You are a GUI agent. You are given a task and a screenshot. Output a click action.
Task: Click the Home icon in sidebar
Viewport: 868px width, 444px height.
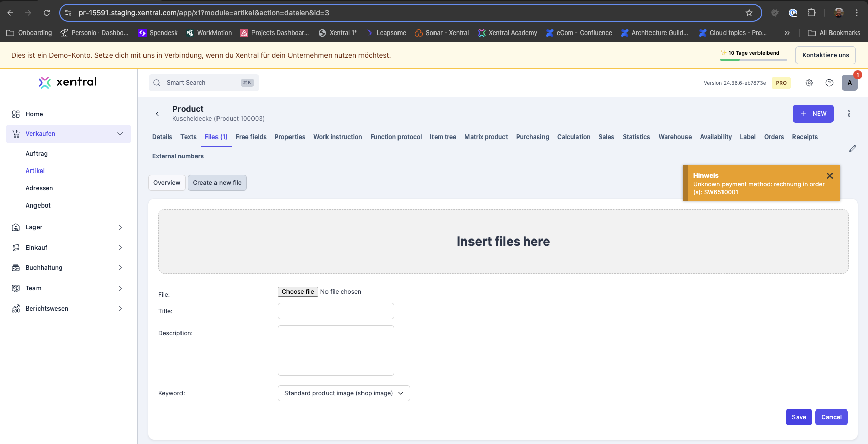[x=16, y=114]
